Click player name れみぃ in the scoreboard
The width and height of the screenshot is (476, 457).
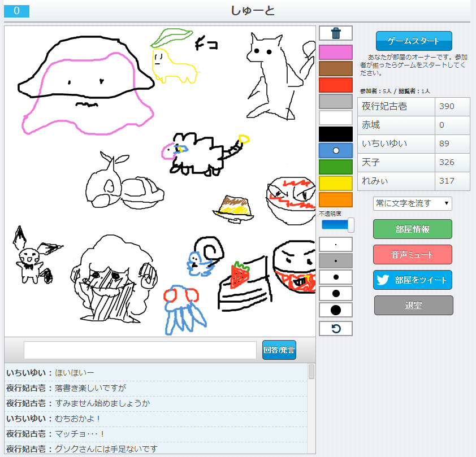(x=375, y=181)
